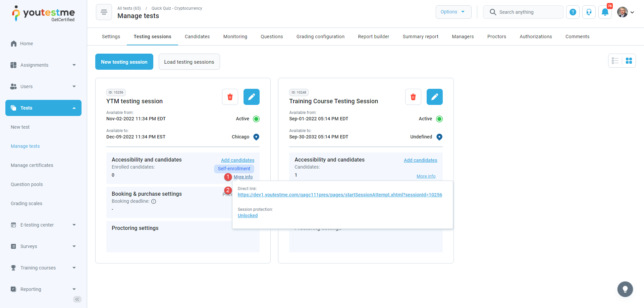Image resolution: width=644 pixels, height=308 pixels.
Task: Open the Unlocked session protection link
Action: [248, 215]
